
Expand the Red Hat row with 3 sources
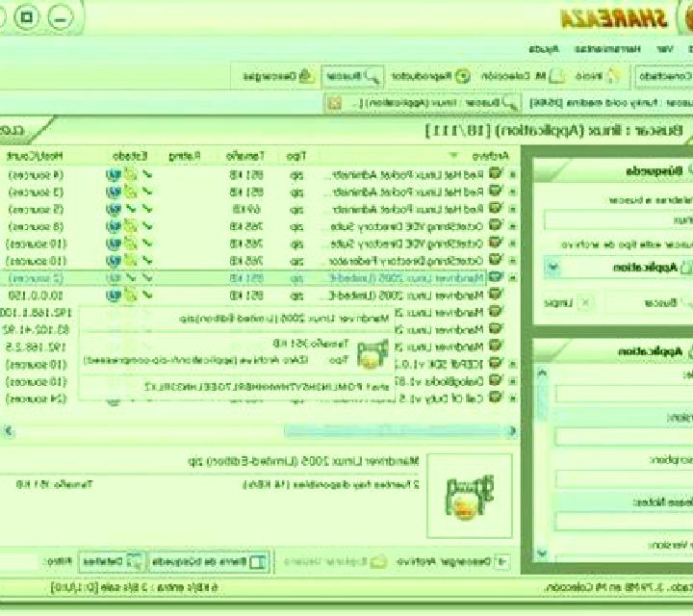513,192
